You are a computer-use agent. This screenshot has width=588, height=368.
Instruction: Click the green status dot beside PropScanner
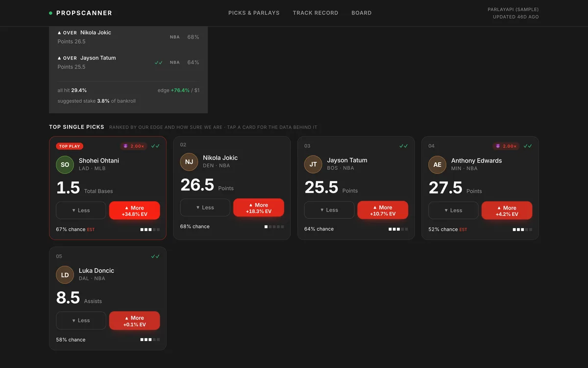coord(50,13)
